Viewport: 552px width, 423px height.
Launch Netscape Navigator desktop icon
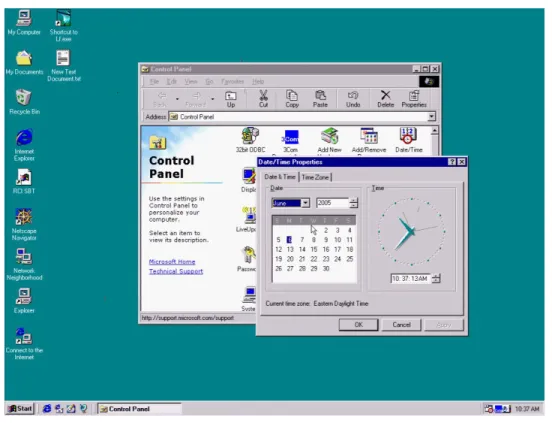tap(24, 224)
